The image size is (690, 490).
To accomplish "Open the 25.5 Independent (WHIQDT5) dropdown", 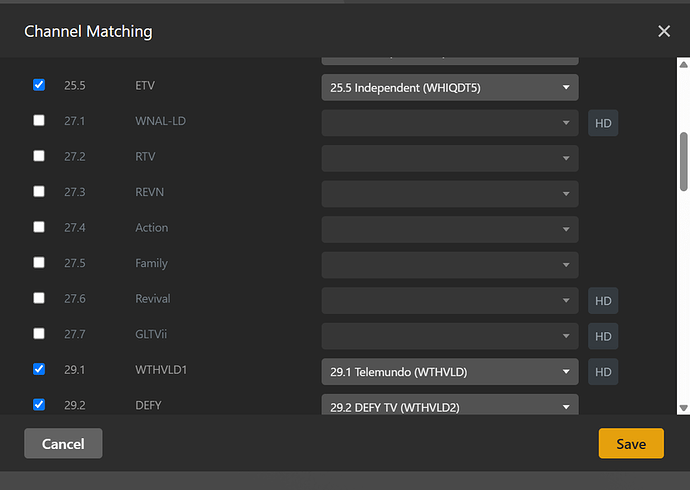I will pyautogui.click(x=450, y=87).
